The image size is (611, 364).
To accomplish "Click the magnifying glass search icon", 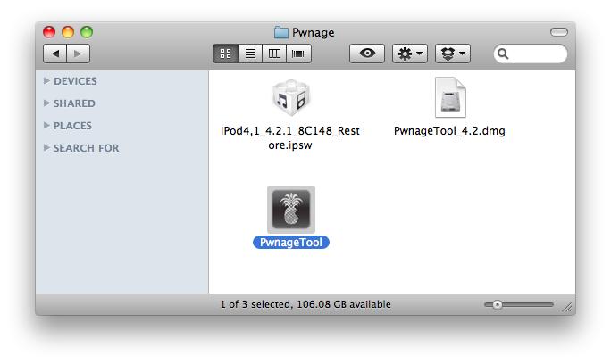I will click(503, 54).
